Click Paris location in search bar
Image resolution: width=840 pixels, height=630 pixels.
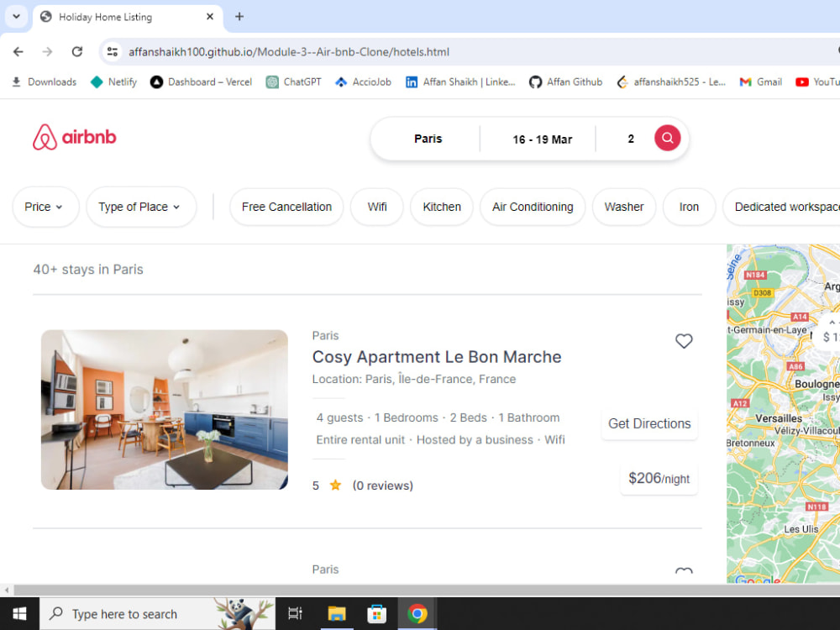428,139
